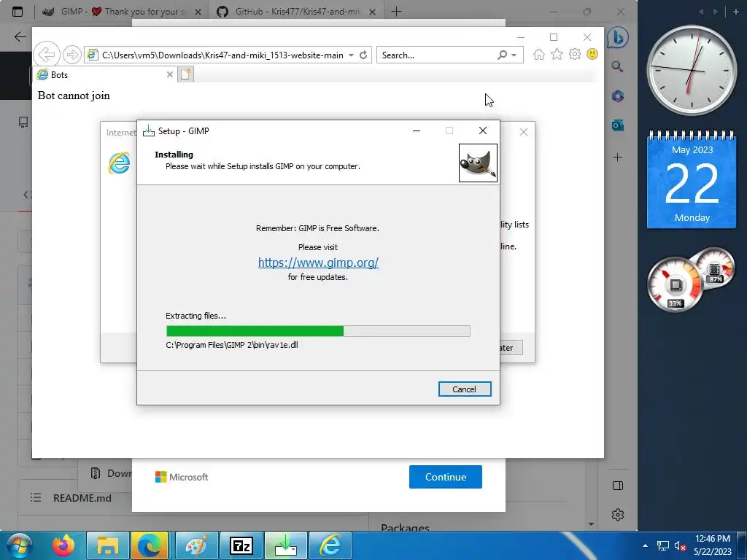Switch to Edge in the taskbar
The image size is (747, 560).
click(150, 545)
